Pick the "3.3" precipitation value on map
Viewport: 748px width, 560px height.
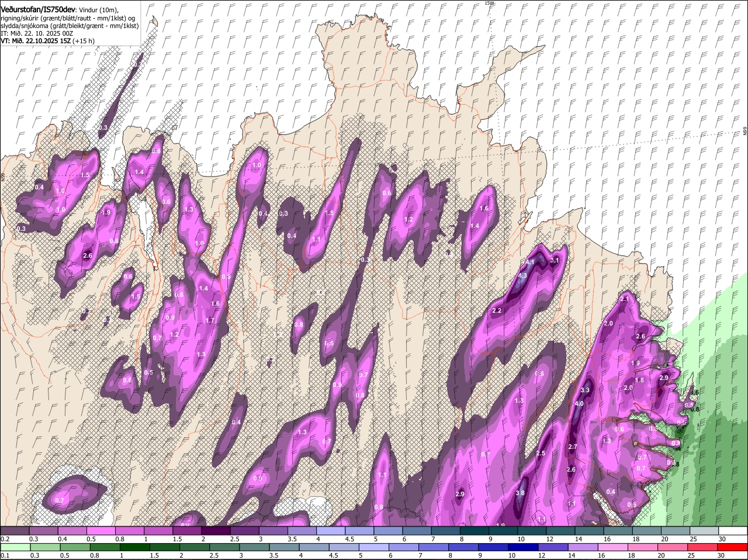tap(586, 390)
